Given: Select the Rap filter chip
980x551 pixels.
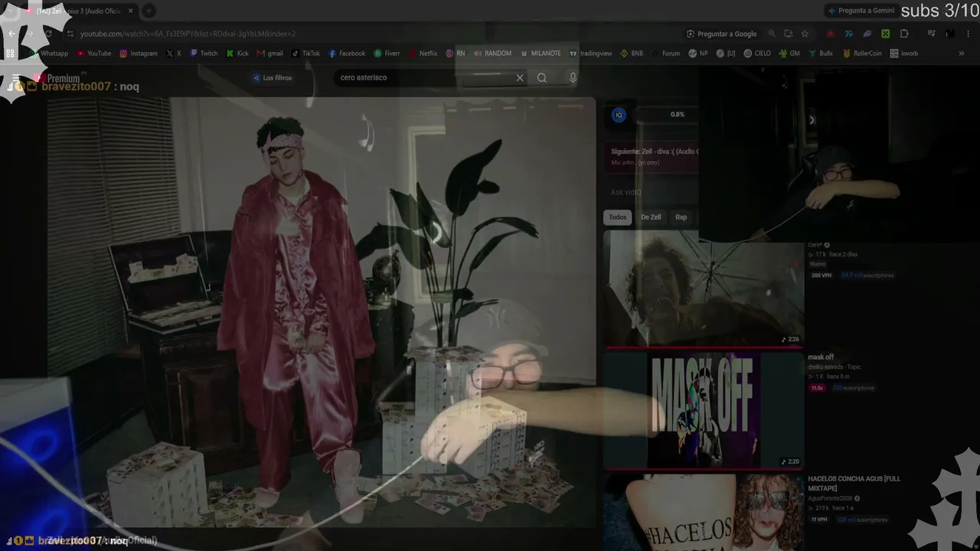Looking at the screenshot, I should tap(681, 217).
